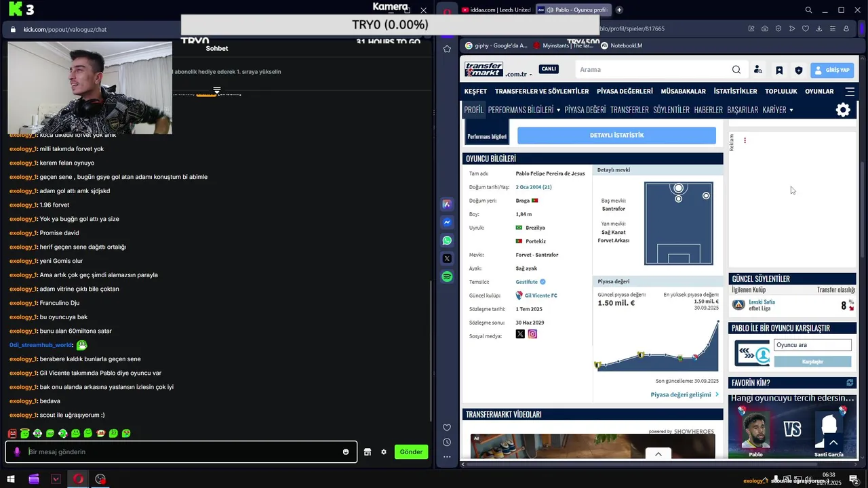Open Kick chat settings gear

384,452
